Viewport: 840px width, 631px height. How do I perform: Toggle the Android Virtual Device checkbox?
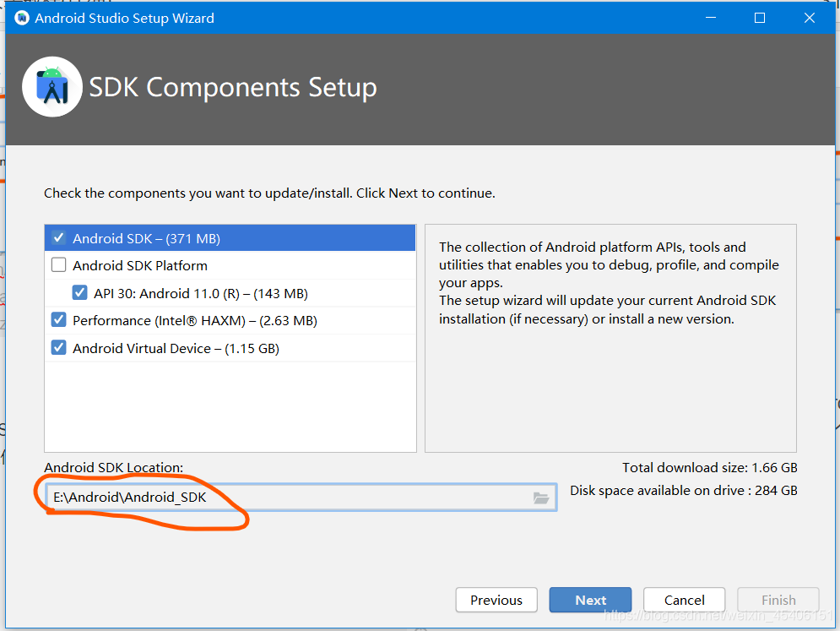[58, 348]
